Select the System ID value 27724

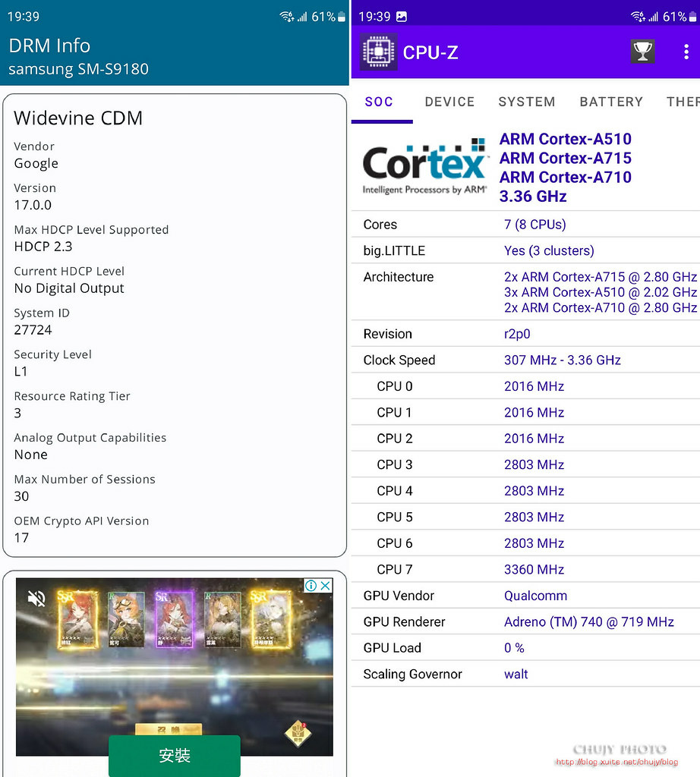click(33, 329)
